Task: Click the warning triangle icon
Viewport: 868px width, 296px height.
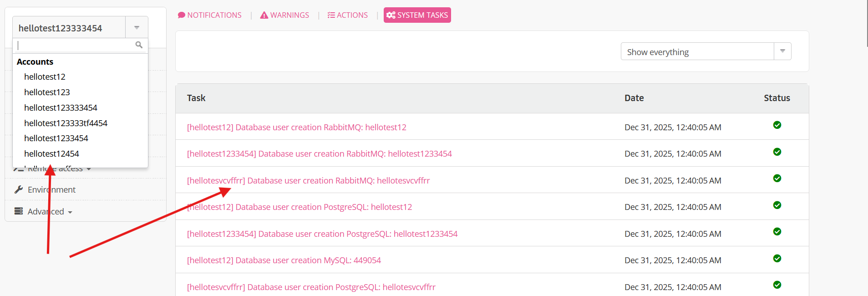Action: pos(264,15)
